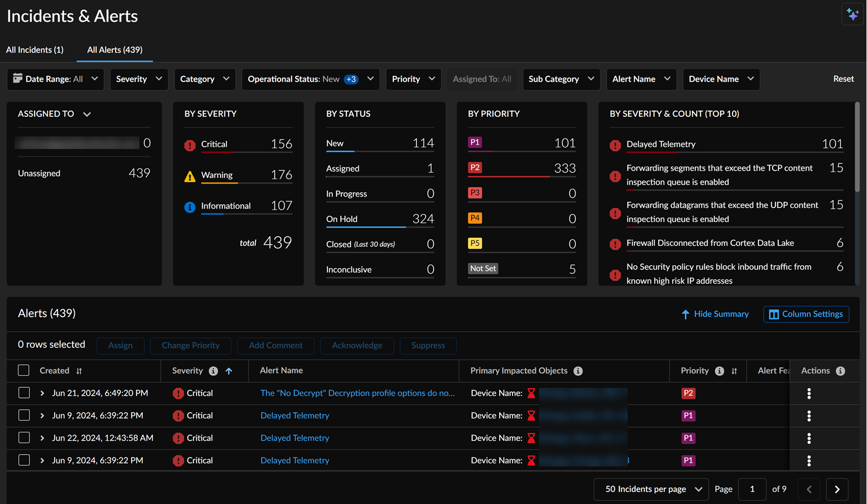Sort alerts by Created column arrows
Viewport: 867px width, 504px height.
(79, 371)
